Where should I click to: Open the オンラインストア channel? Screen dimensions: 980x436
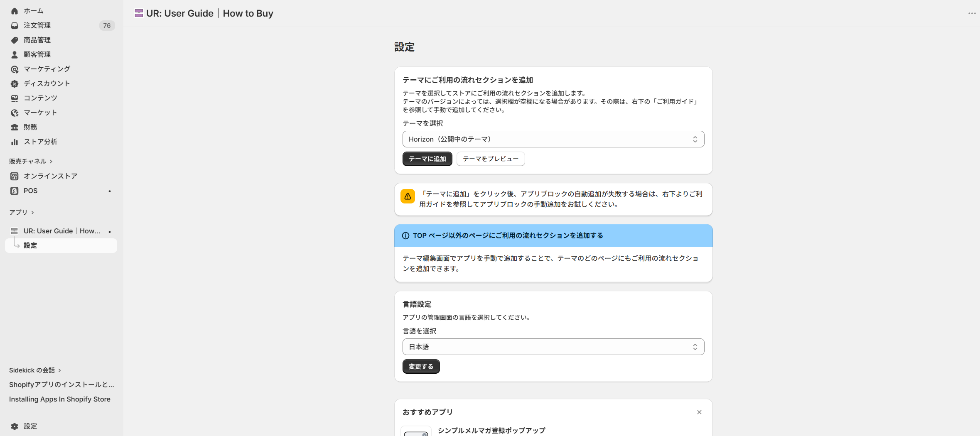click(x=50, y=176)
